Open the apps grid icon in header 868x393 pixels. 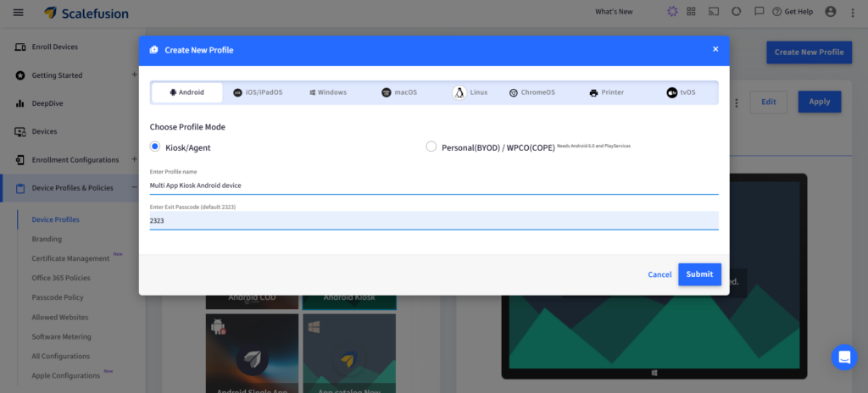pos(691,12)
